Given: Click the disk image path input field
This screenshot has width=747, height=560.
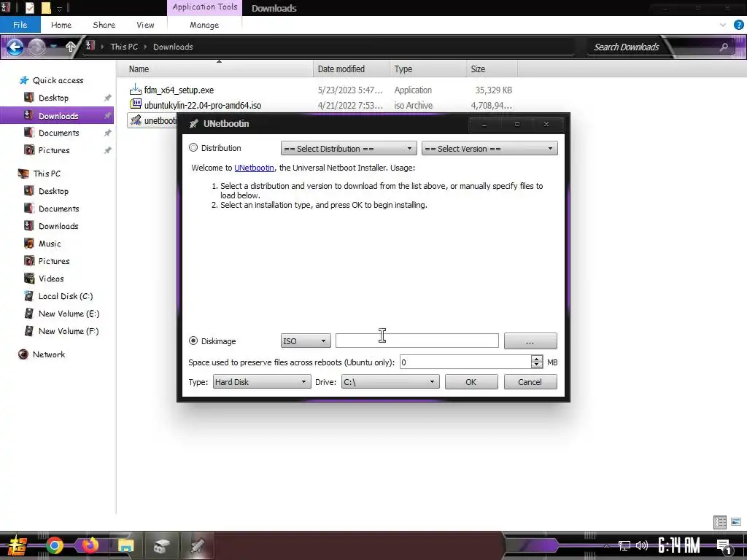Looking at the screenshot, I should (417, 341).
